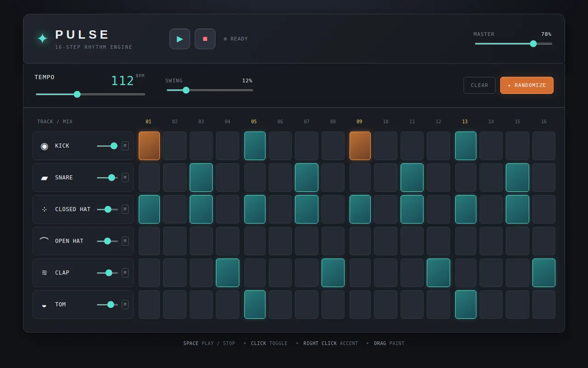
Task: Click the step 13 column header
Action: (465, 122)
